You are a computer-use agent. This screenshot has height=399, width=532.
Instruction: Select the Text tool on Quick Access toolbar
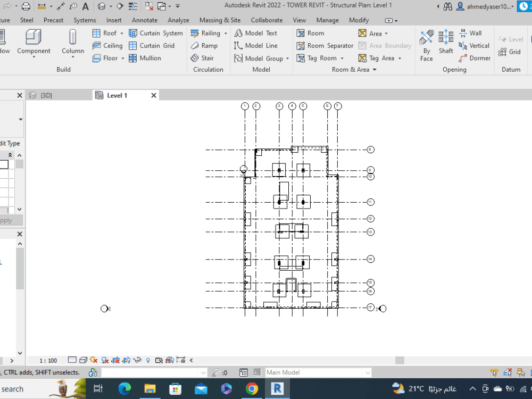pos(85,7)
